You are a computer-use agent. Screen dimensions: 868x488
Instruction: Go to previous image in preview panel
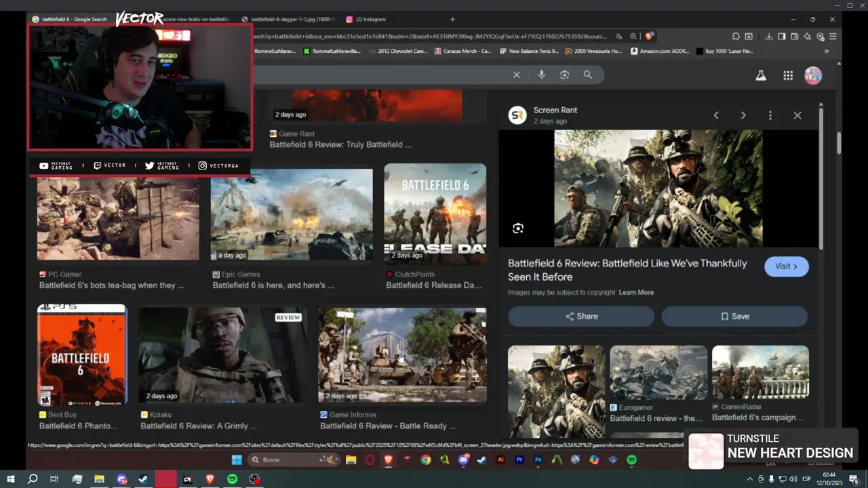pos(716,115)
